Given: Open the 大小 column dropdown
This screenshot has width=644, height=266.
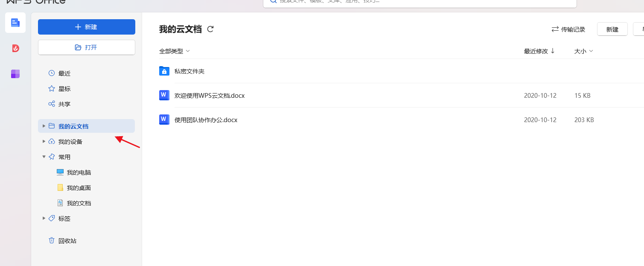Looking at the screenshot, I should (x=584, y=51).
